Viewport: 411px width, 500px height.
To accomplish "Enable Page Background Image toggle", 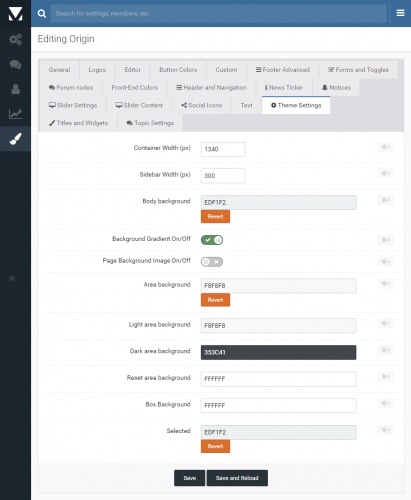I will (212, 262).
